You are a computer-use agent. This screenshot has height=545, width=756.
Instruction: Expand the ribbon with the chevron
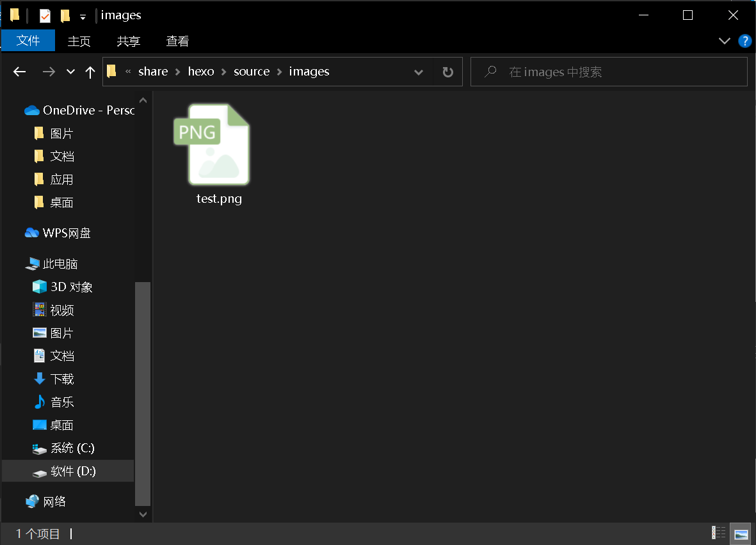tap(725, 41)
